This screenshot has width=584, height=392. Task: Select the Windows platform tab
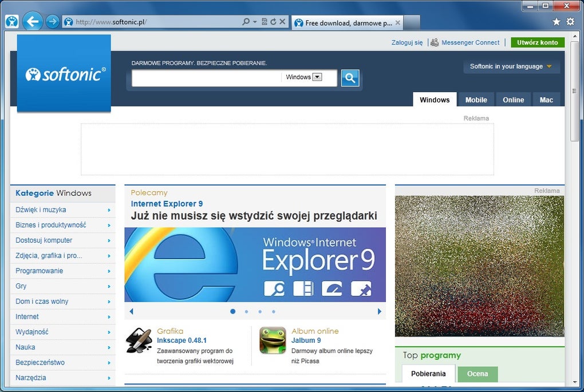(x=435, y=100)
